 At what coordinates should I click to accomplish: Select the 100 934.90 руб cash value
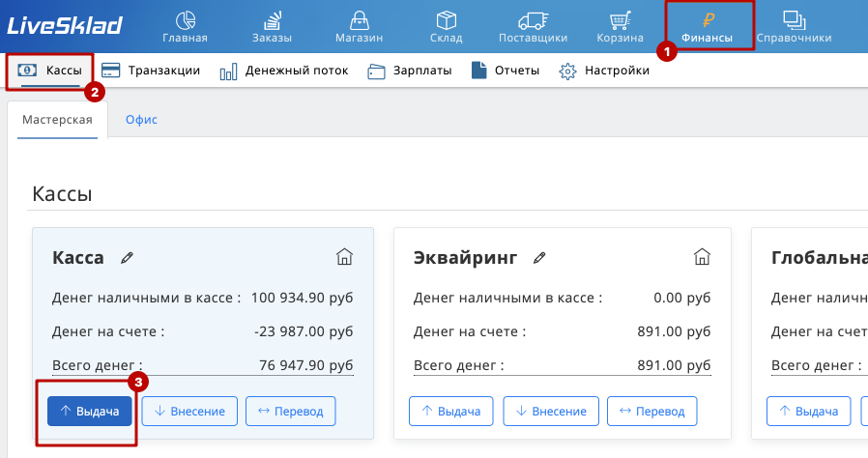point(302,298)
